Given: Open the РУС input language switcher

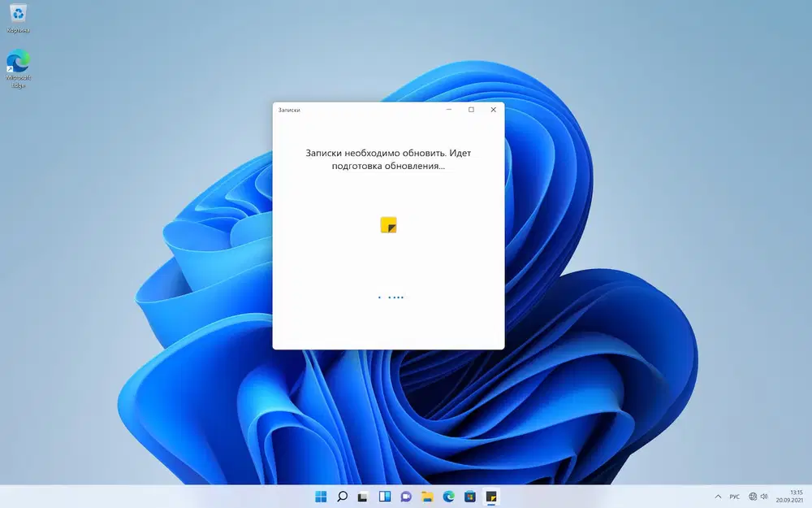Looking at the screenshot, I should (x=734, y=497).
